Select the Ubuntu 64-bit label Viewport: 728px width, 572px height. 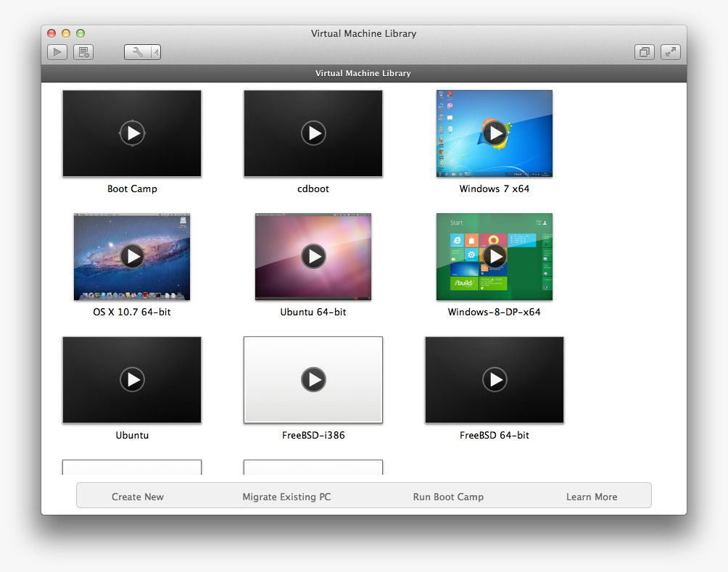click(x=313, y=312)
